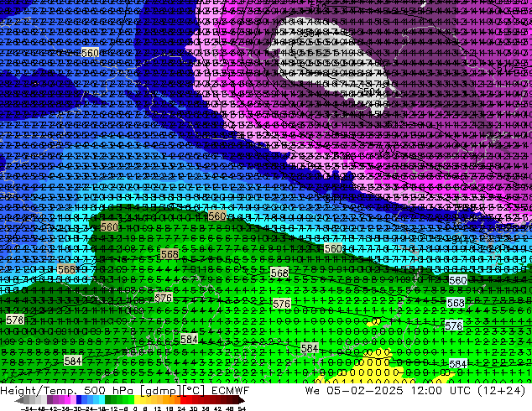532x411 pixels.
Task: Click the pale-blue '568' contour label at right
Action: pyautogui.click(x=456, y=303)
